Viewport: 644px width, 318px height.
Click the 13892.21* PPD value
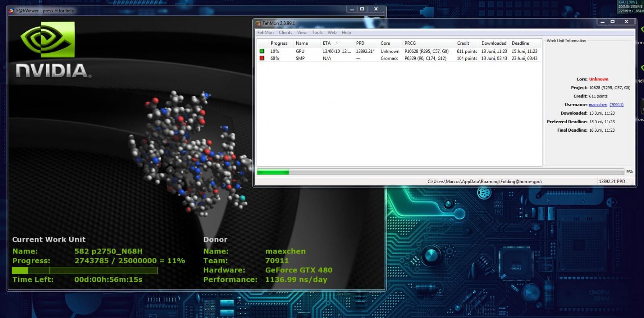click(365, 51)
